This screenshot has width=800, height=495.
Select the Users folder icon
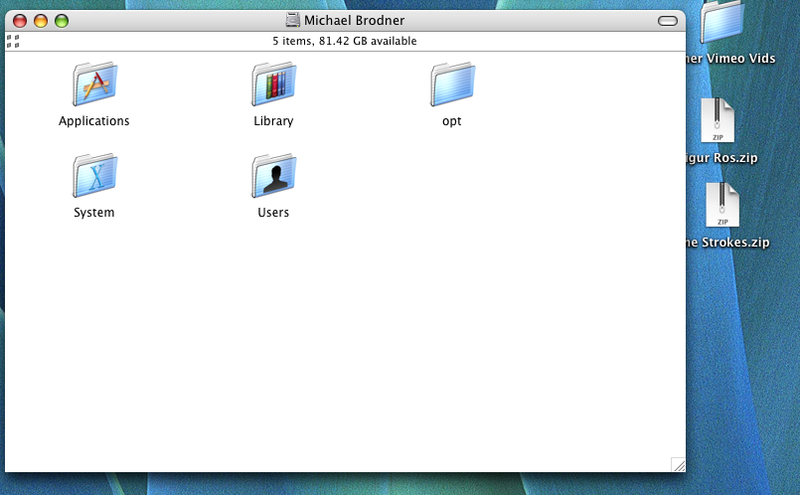[273, 176]
